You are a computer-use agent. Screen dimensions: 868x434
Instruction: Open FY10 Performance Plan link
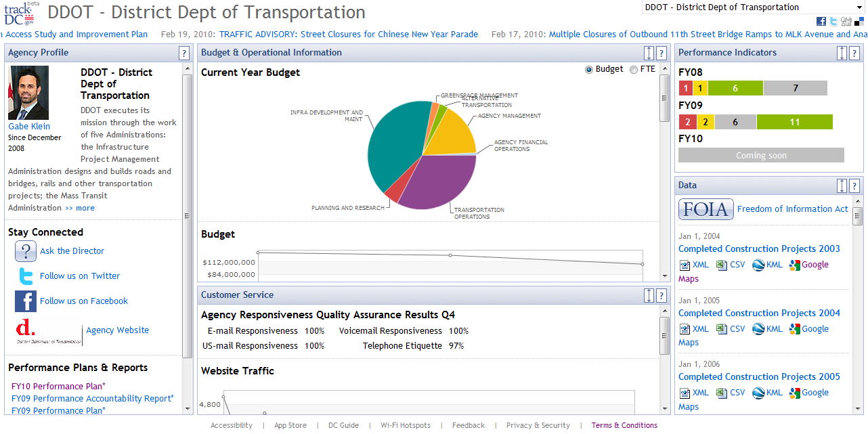click(x=58, y=387)
